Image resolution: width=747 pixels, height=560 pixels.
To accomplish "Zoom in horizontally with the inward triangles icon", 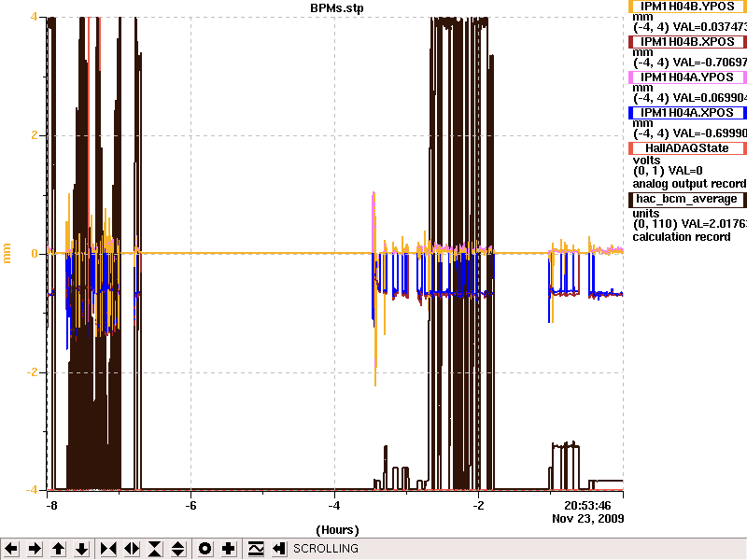I will pyautogui.click(x=108, y=549).
